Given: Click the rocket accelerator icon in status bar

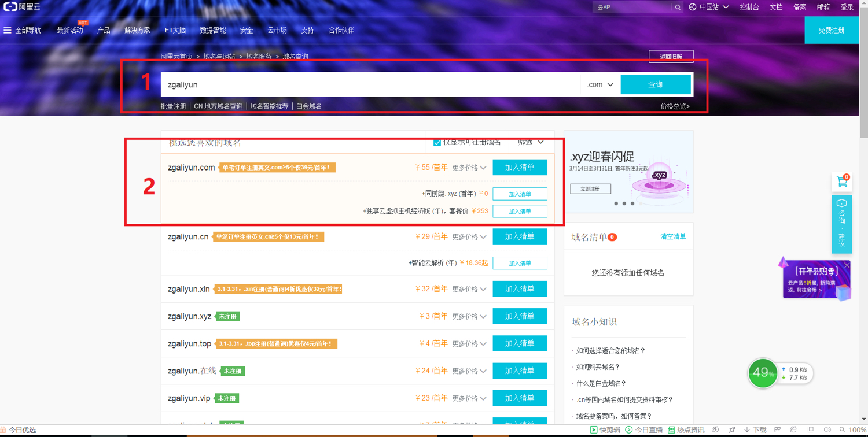Looking at the screenshot, I should 732,430.
